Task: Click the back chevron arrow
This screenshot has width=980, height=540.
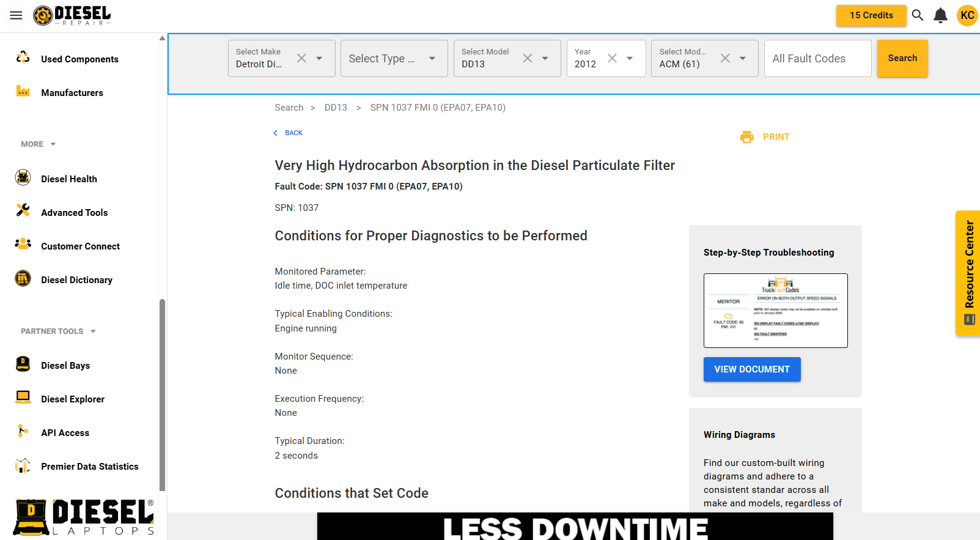Action: pos(276,133)
